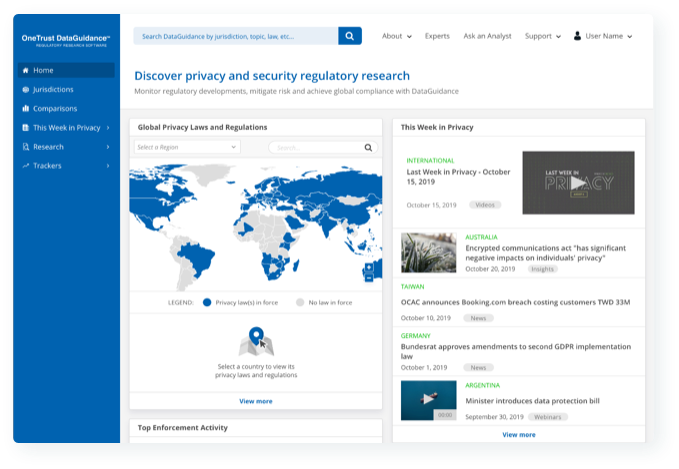The height and width of the screenshot is (469, 679).
Task: Expand This Week in Privacy sidebar chevron
Action: click(x=108, y=128)
